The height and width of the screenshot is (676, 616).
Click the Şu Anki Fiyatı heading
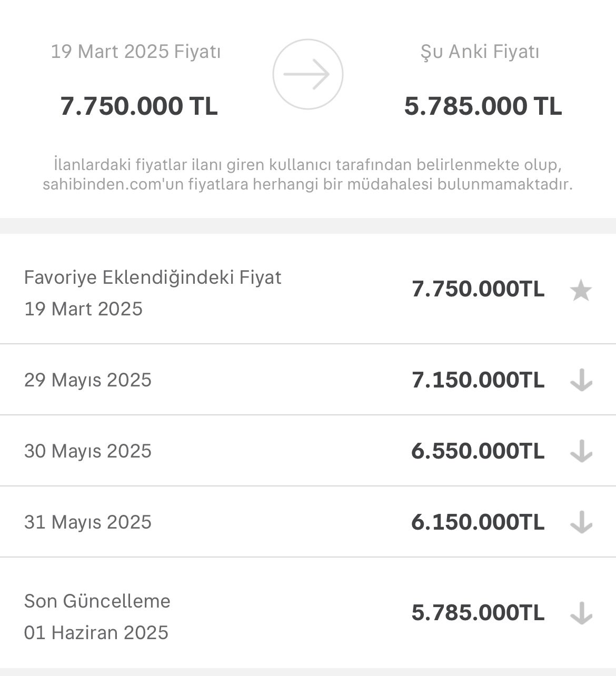(x=480, y=52)
